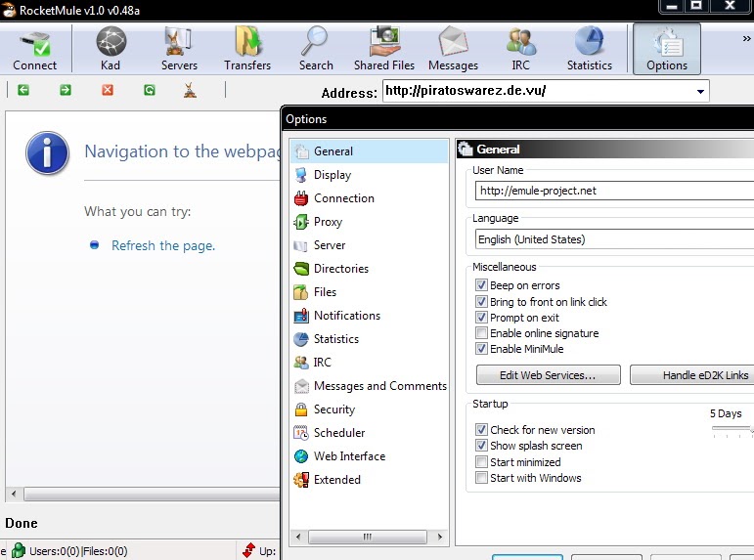Open the Search toolbar icon
This screenshot has width=754, height=560.
coord(316,49)
